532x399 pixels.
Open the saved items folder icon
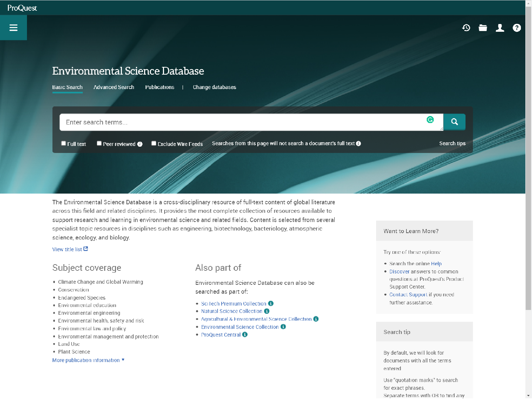(x=483, y=28)
